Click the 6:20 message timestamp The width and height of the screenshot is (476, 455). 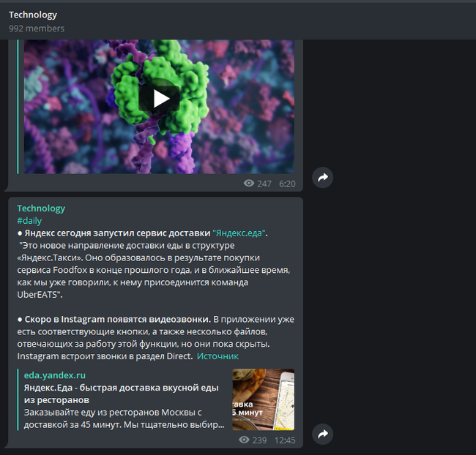[287, 184]
